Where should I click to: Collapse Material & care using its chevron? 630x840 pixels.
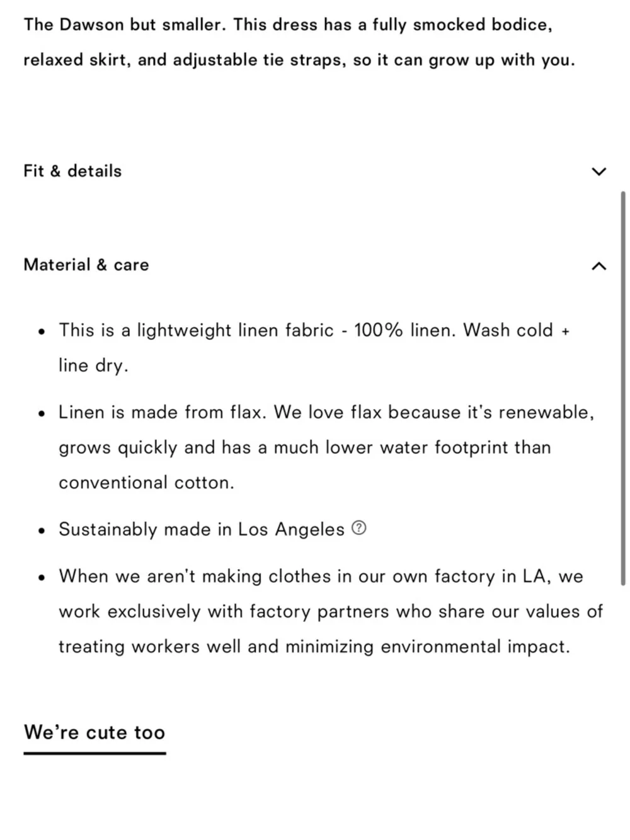point(599,266)
